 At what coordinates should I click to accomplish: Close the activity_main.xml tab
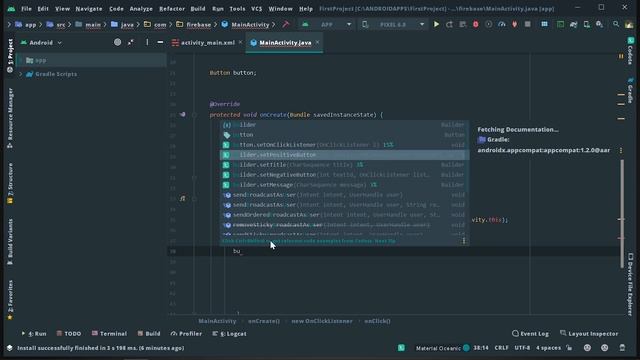tap(240, 42)
